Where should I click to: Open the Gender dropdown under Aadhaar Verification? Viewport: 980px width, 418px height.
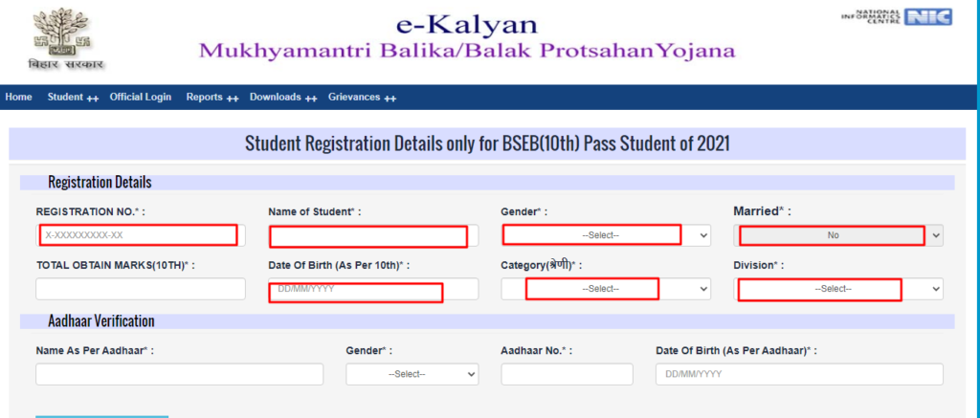point(412,374)
